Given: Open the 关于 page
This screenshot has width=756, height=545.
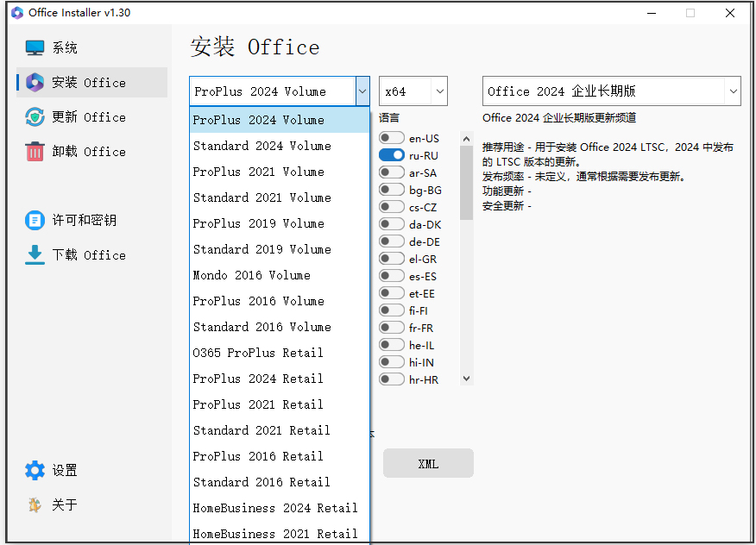Looking at the screenshot, I should coord(91,505).
